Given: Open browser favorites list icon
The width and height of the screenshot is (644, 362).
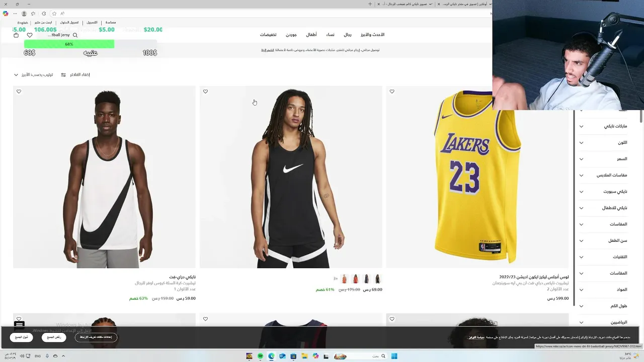Looking at the screenshot, I should click(x=33, y=14).
